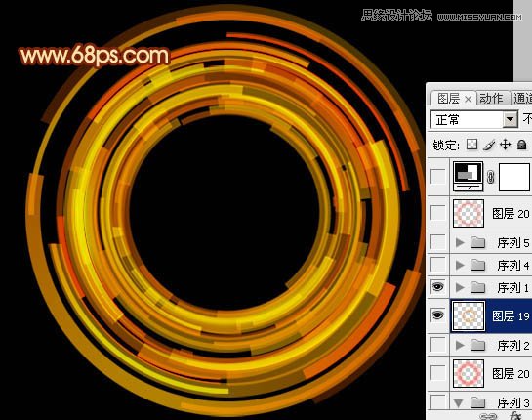Viewport: 532px width, 420px height.
Task: Select the 序列 5 group name
Action: [x=513, y=243]
